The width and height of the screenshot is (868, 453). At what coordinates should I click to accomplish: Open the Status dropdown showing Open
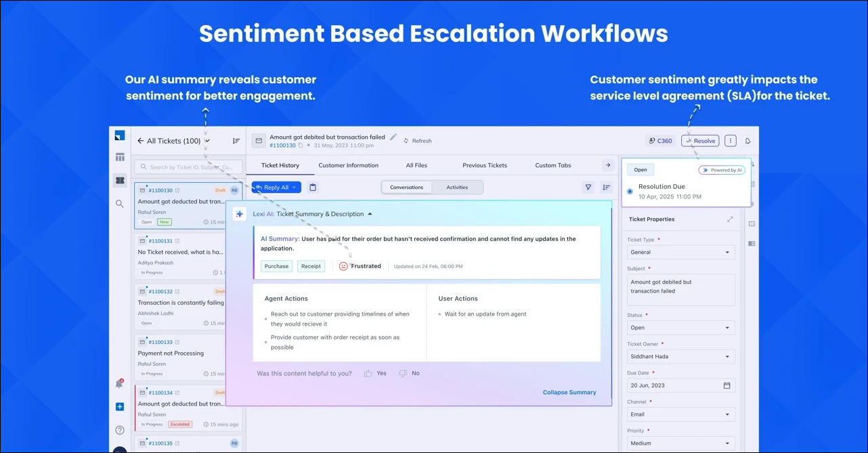[680, 327]
